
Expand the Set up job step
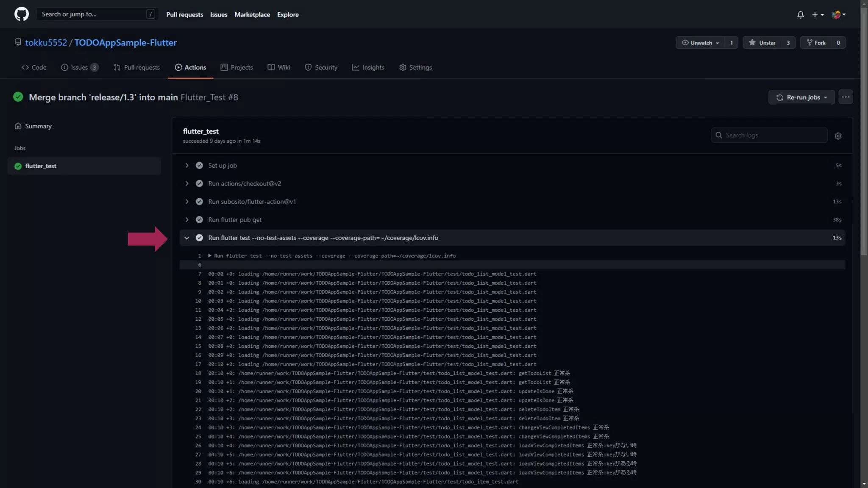pyautogui.click(x=187, y=166)
